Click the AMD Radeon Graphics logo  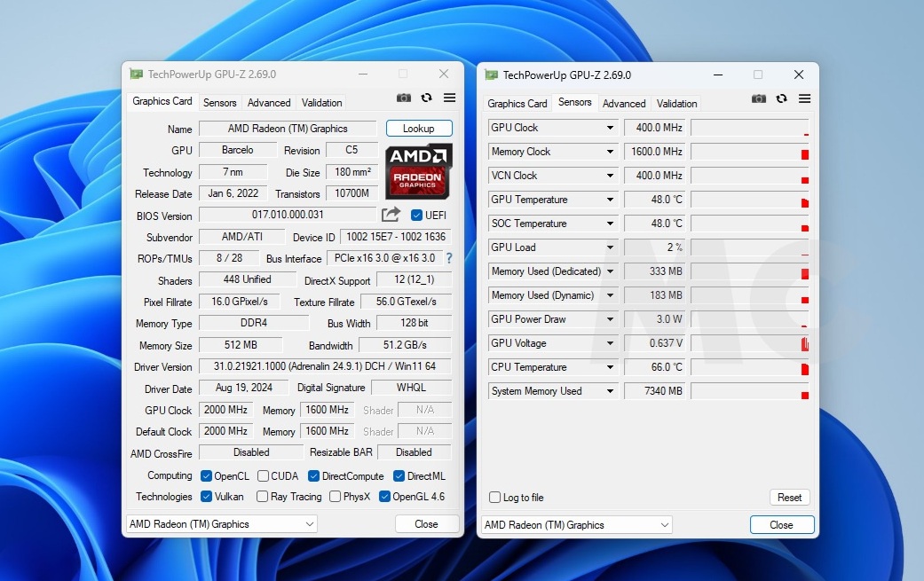tap(419, 171)
